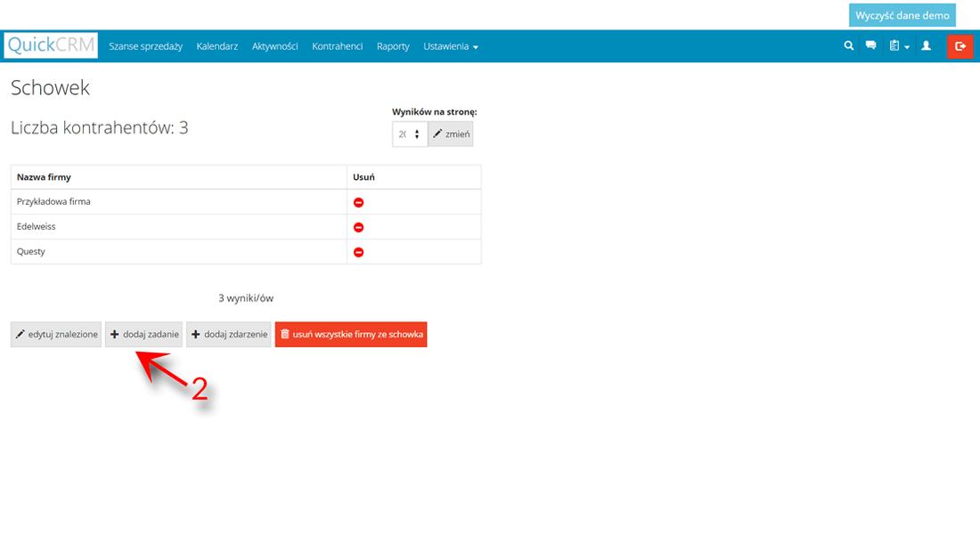The height and width of the screenshot is (560, 980).
Task: Click the red logout icon
Action: point(960,46)
